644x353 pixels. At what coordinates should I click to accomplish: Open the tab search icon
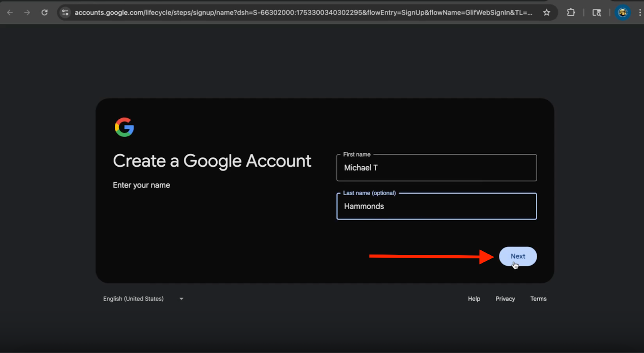(597, 12)
